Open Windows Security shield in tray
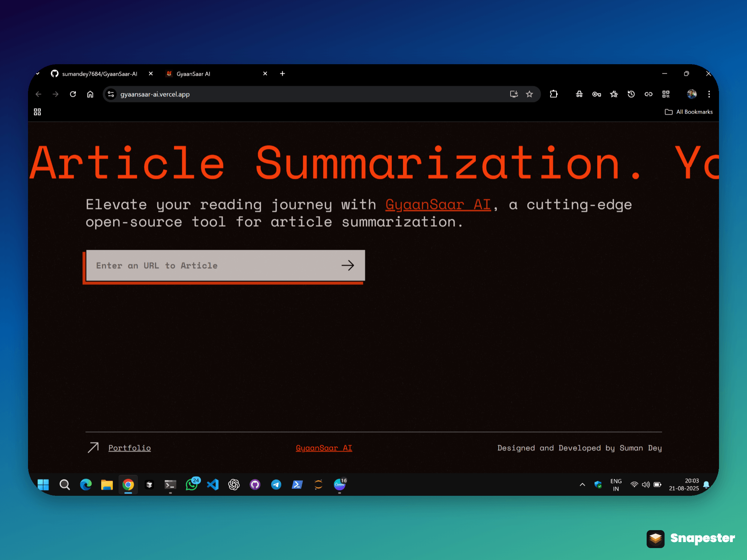Image resolution: width=747 pixels, height=560 pixels. click(598, 485)
